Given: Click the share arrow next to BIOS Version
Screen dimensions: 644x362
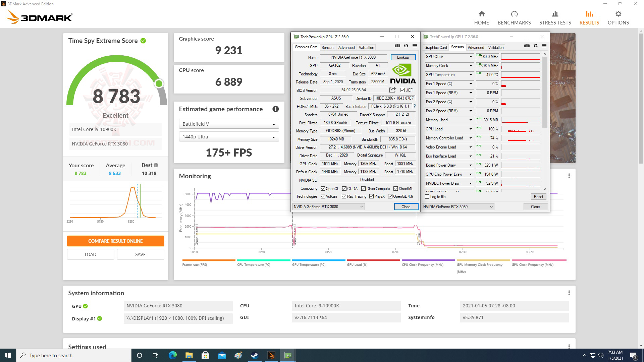Looking at the screenshot, I should tap(392, 90).
